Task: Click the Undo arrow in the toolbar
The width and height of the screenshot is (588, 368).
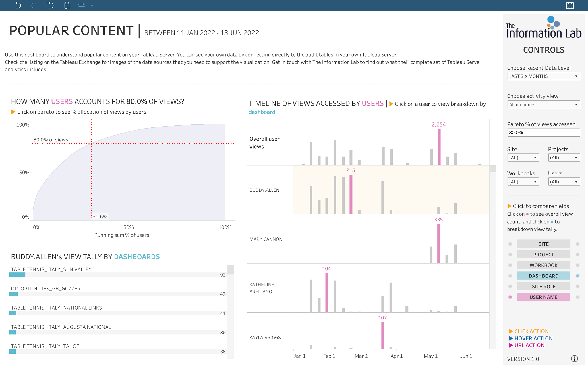Action: 18,5
